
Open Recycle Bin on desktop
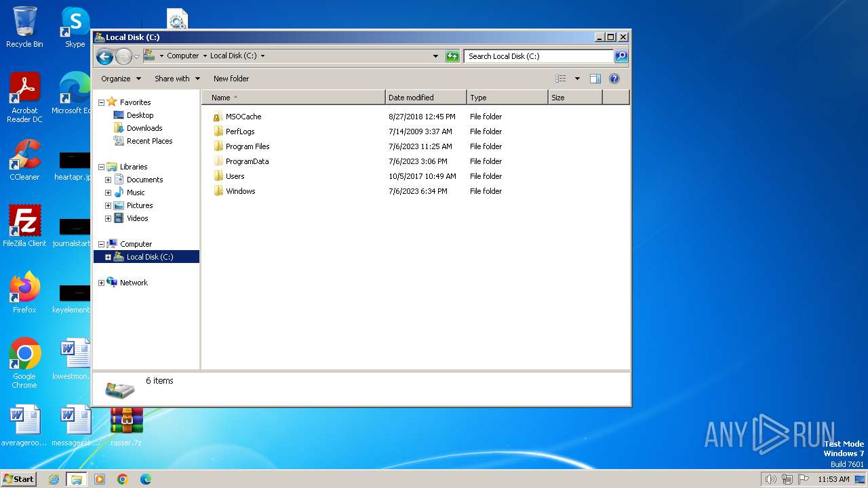24,27
